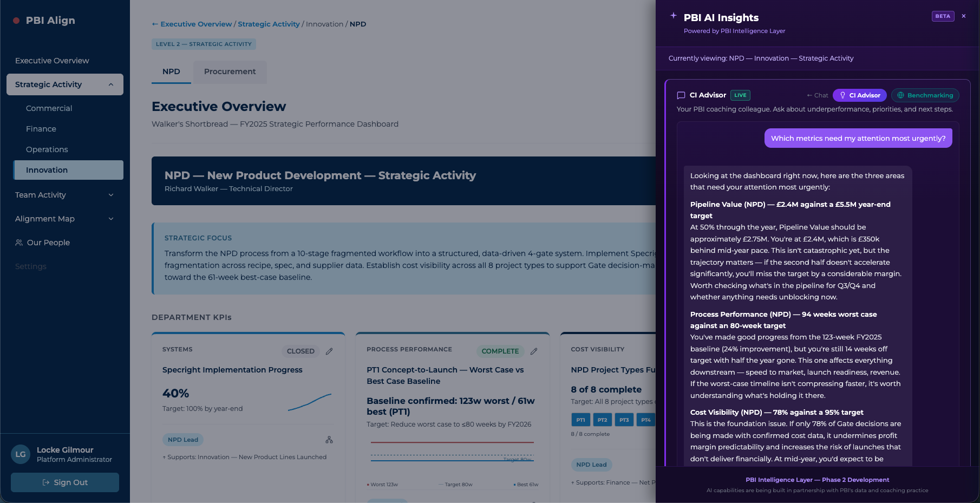Follow the Strategic Activity breadcrumb link
This screenshot has height=503, width=980.
coord(269,24)
